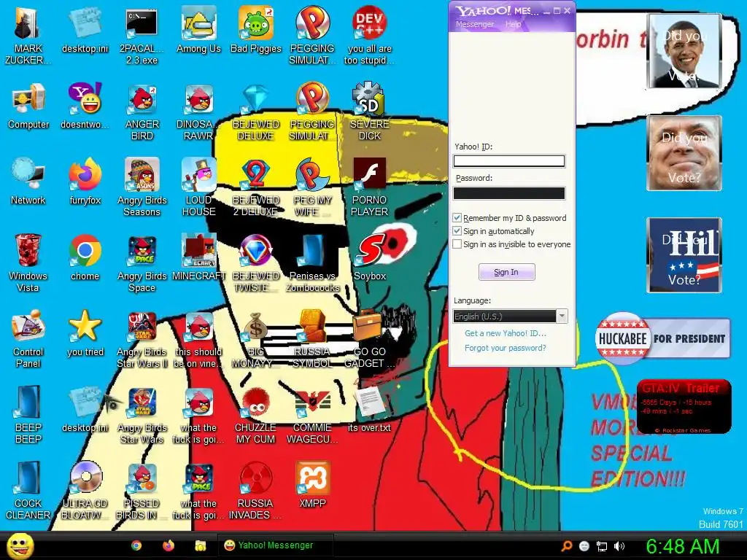Open the Angry Birds Star Wars II icon
Viewport: 747px width, 560px height.
coord(142,339)
